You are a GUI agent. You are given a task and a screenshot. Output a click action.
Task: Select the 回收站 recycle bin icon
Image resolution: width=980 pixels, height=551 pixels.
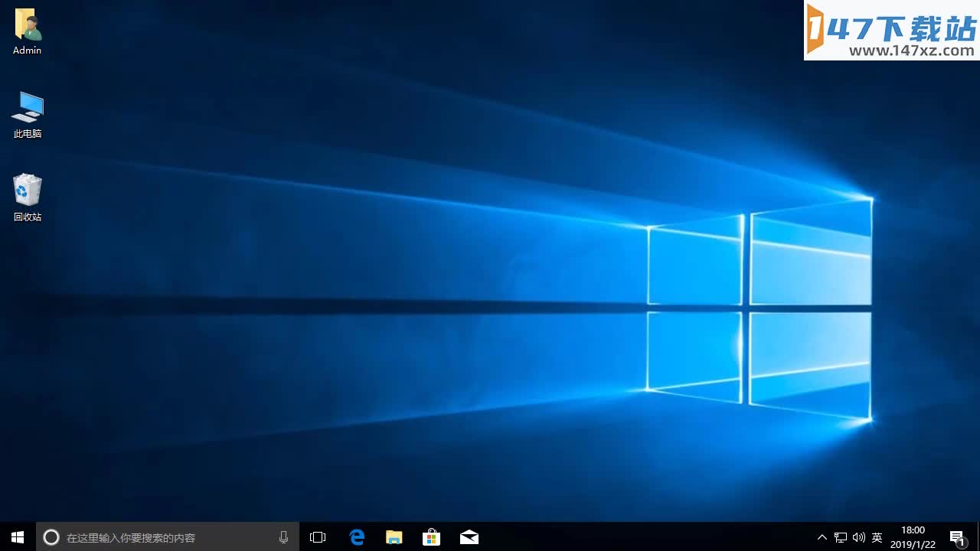(28, 197)
